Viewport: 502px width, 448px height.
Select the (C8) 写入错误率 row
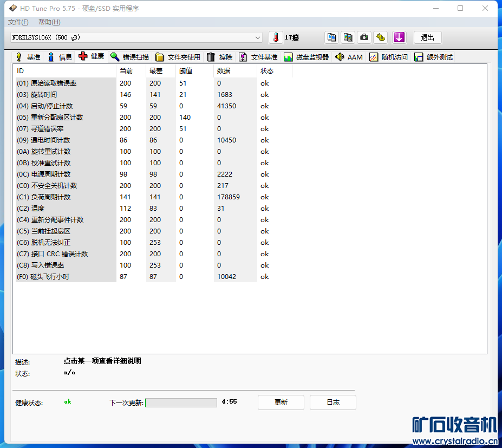click(x=154, y=265)
